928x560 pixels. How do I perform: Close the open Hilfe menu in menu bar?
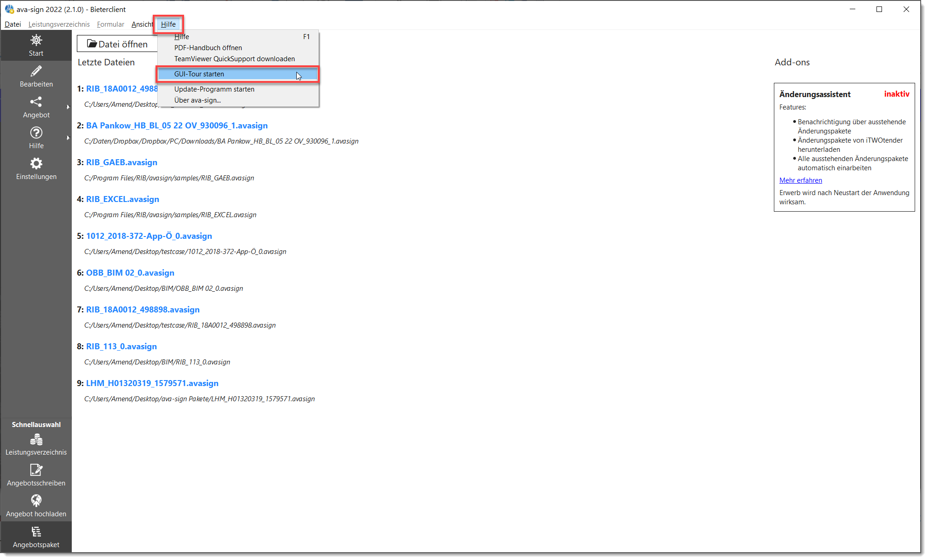pos(168,24)
